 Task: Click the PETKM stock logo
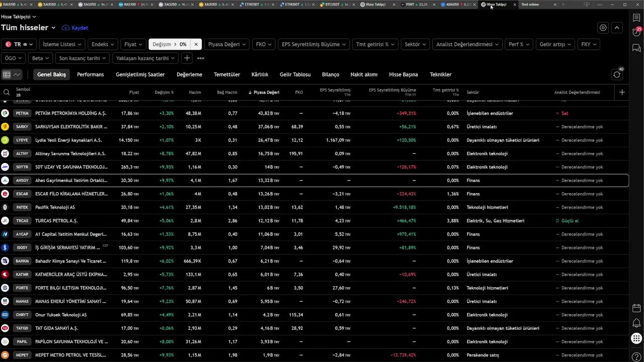pos(5,113)
